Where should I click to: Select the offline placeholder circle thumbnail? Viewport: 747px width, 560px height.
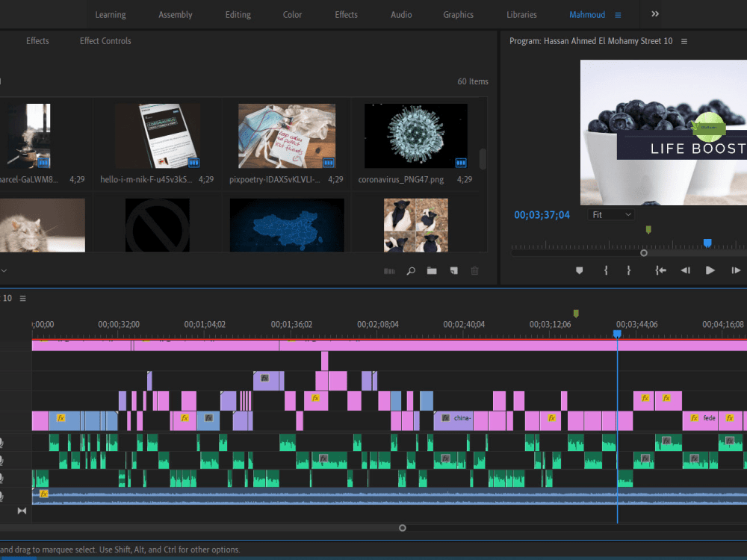[157, 225]
